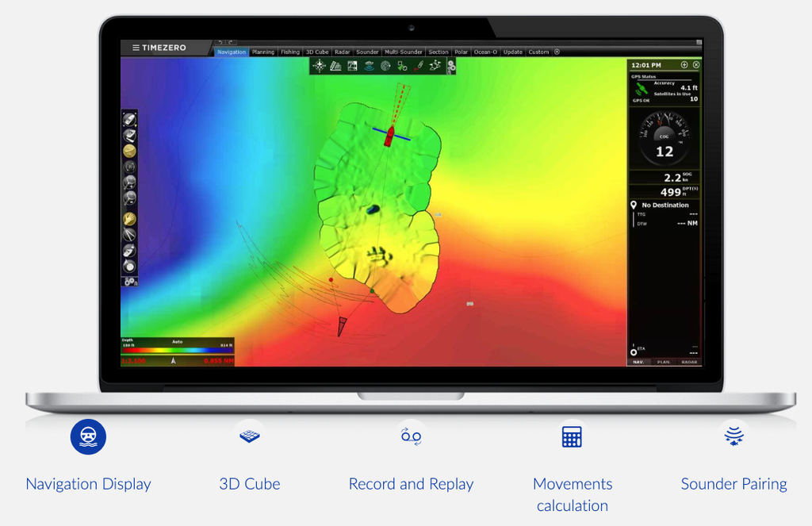Switch NavData panel to PLAN. tab

pyautogui.click(x=664, y=362)
